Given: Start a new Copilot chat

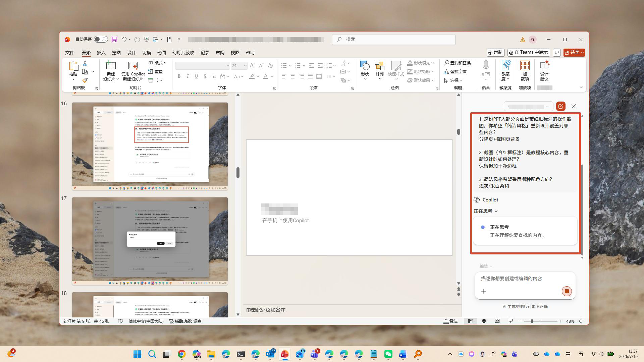Looking at the screenshot, I should coord(560,106).
